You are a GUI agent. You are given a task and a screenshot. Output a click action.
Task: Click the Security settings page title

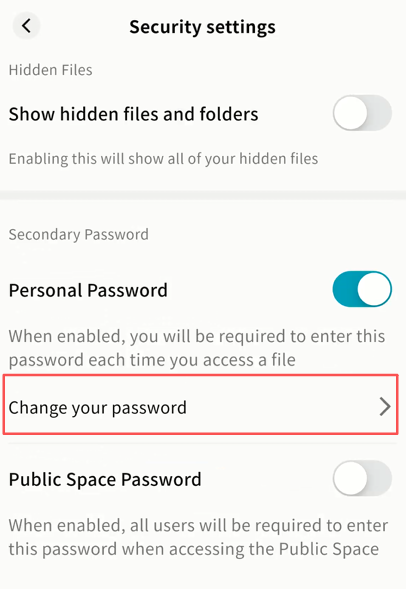[x=202, y=27]
